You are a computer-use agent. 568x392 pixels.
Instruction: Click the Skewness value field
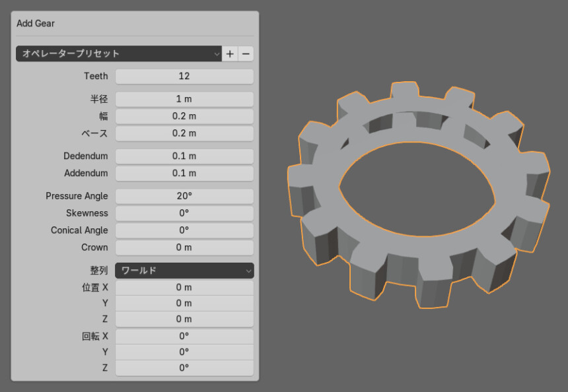[184, 213]
